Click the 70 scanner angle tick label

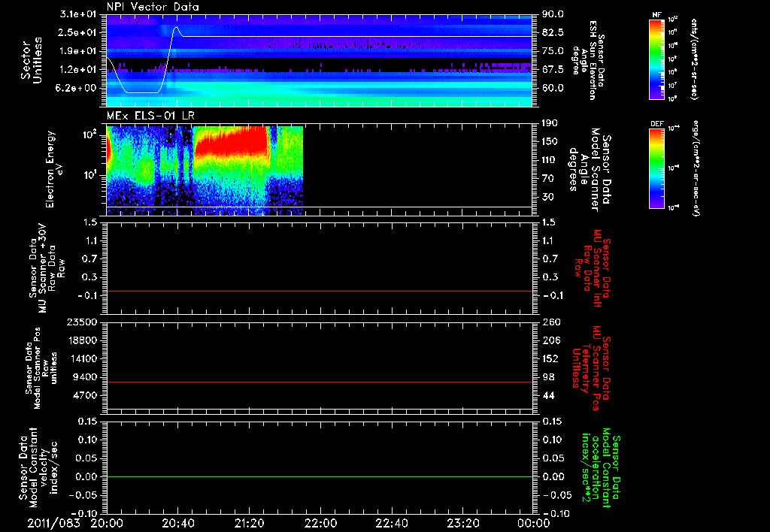(x=547, y=179)
